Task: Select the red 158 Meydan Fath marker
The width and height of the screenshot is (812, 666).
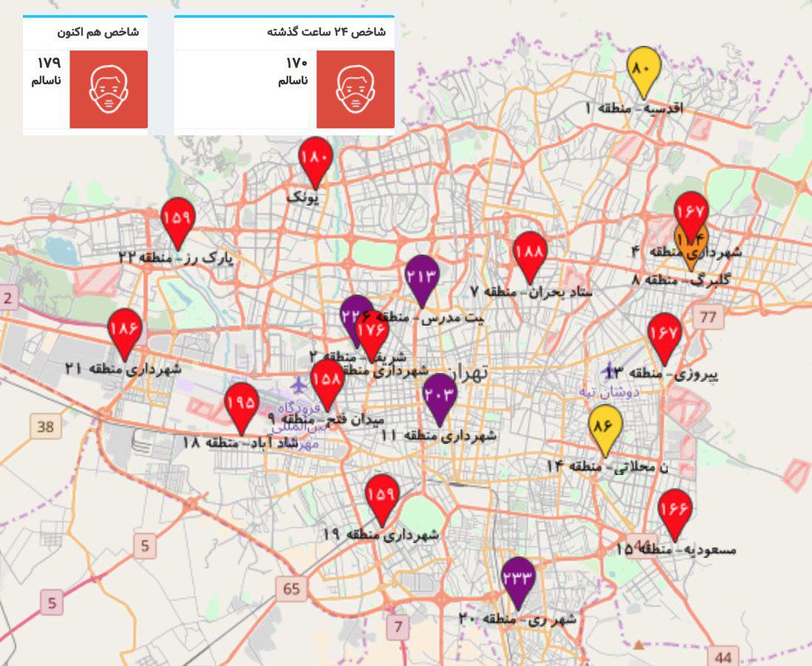Action: [327, 380]
